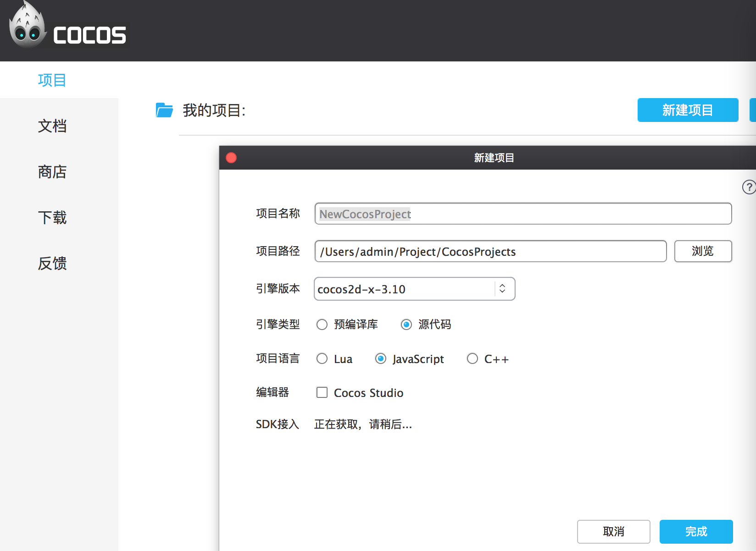
Task: Focus the 项目名称 text field
Action: click(x=523, y=214)
